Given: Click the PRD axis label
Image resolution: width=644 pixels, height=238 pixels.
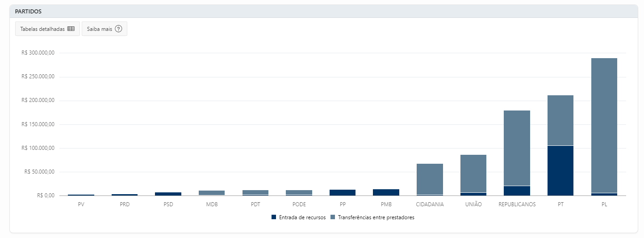Looking at the screenshot, I should [125, 204].
